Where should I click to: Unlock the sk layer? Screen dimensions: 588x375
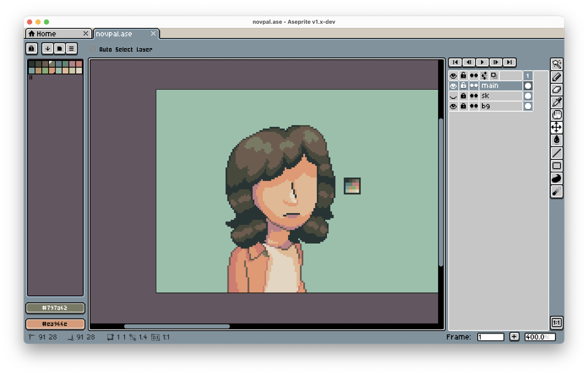pyautogui.click(x=464, y=96)
